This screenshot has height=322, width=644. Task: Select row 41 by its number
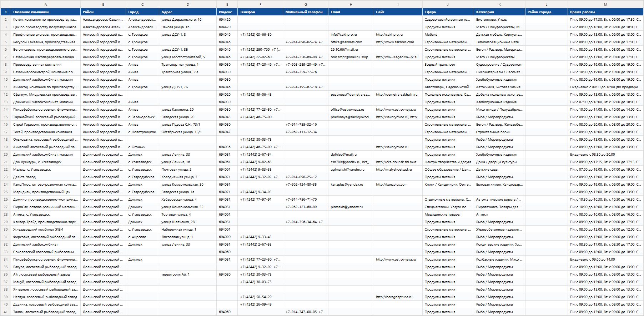click(x=6, y=312)
